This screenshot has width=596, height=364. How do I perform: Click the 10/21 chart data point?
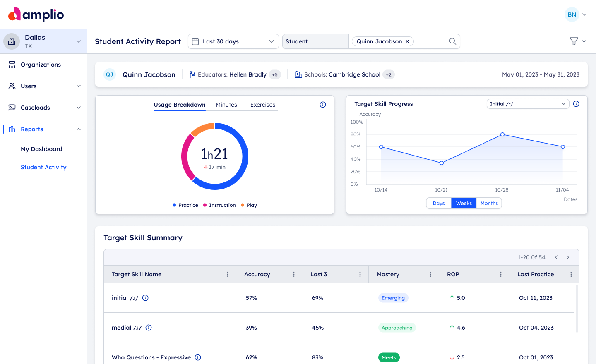(x=442, y=163)
